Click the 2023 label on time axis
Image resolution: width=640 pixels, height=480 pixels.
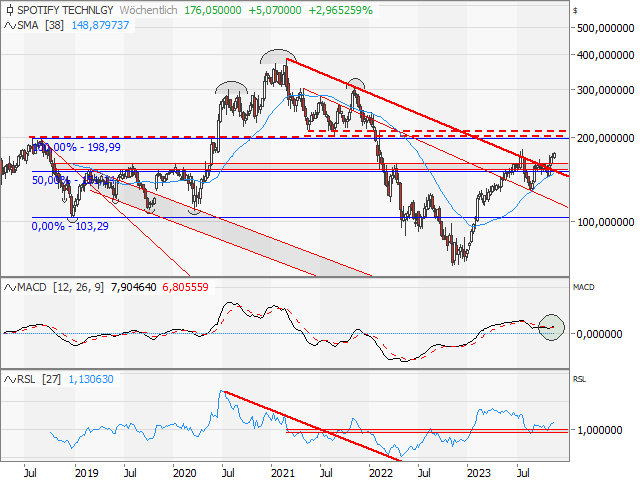479,473
